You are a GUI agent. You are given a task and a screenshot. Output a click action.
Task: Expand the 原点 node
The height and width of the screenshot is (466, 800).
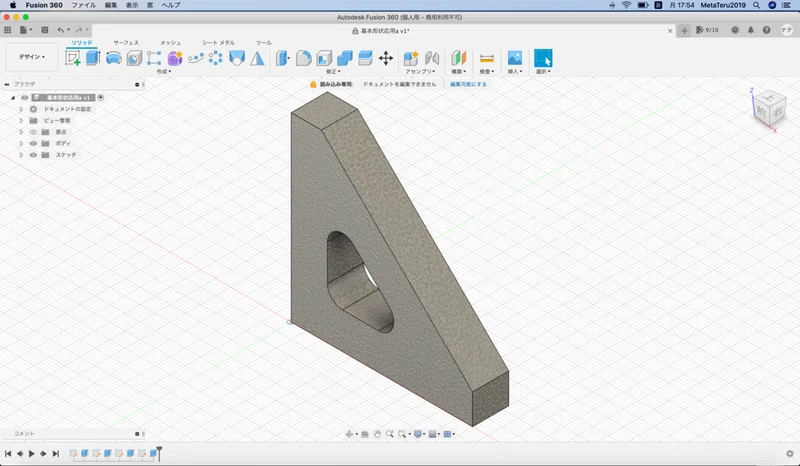[21, 132]
